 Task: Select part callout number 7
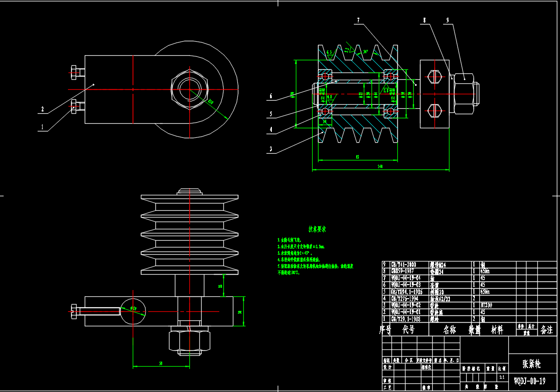click(x=358, y=20)
